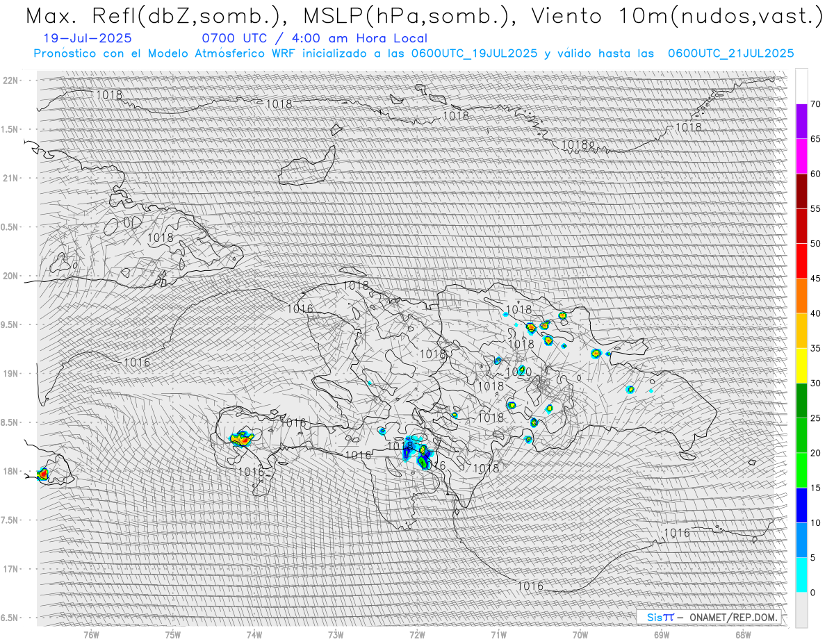This screenshot has width=834, height=644.
Task: Pick the medium green 20–25 dBZ colorbar segment
Action: (801, 436)
